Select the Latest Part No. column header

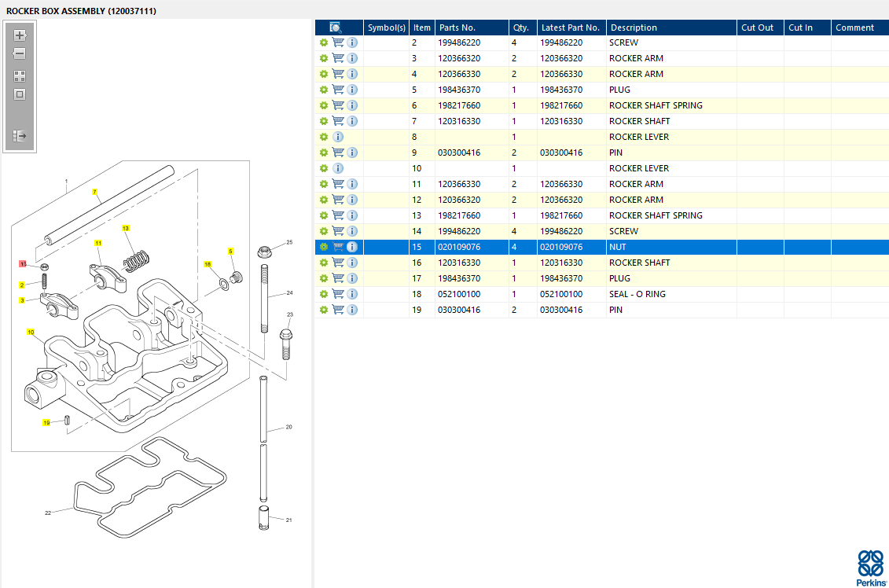pyautogui.click(x=570, y=28)
